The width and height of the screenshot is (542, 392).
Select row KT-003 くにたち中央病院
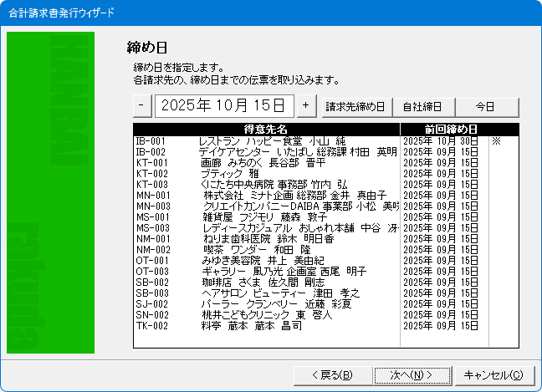point(266,184)
